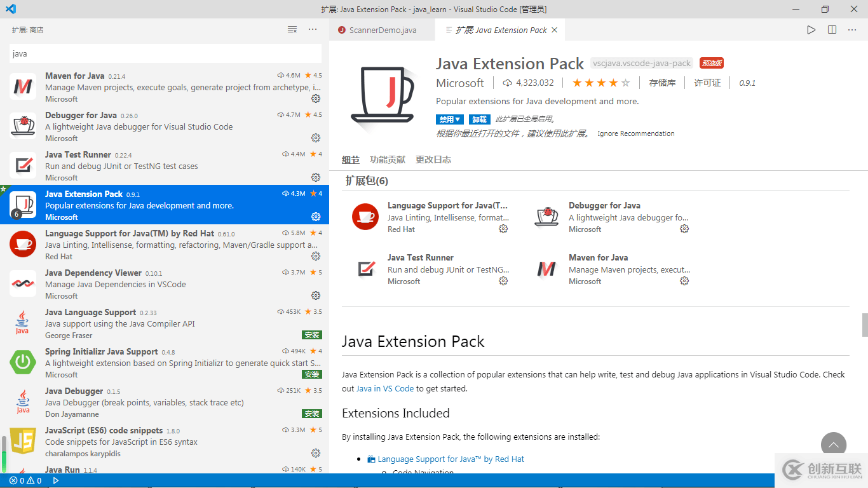The image size is (868, 488).
Task: Open the 细节 details tab
Action: pos(351,159)
